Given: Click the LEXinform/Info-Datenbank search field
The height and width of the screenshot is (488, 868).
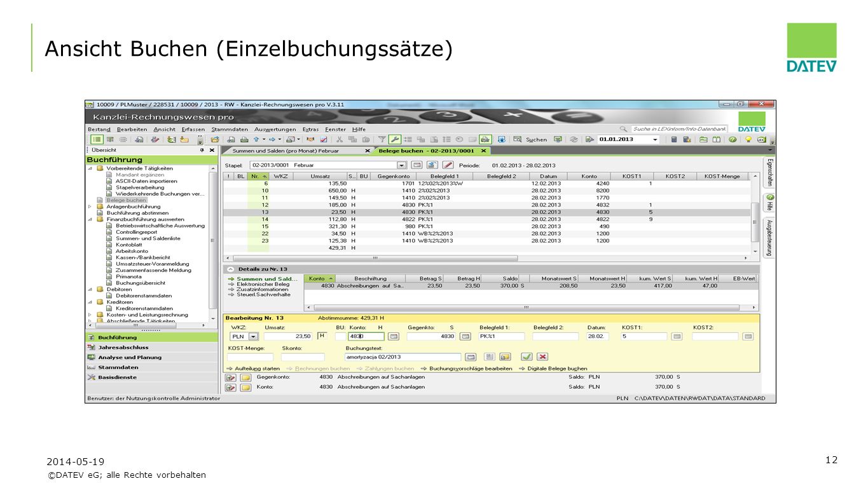Looking at the screenshot, I should (x=679, y=129).
